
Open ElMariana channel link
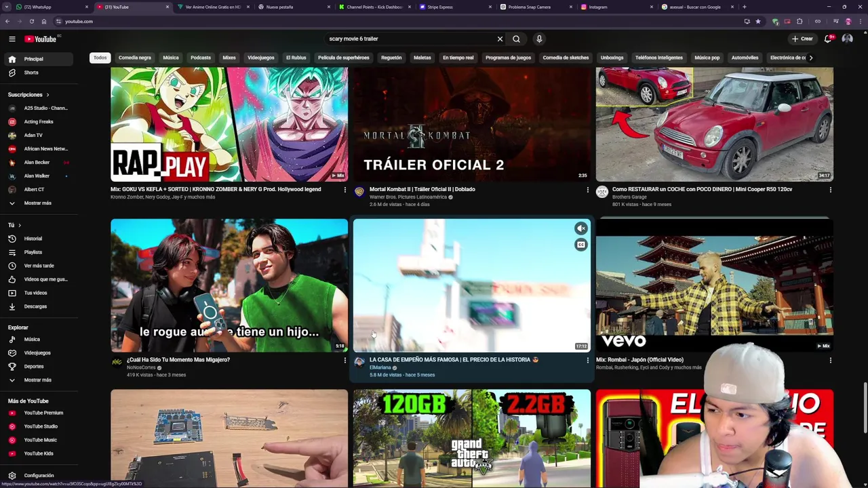[380, 367]
